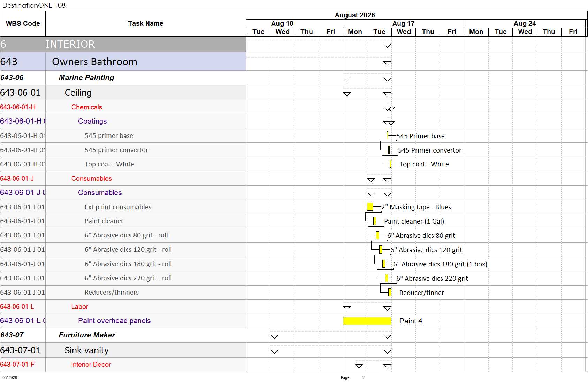Click 6" Abrasive dics 80 grit - roll
588x382 pixels.
pyautogui.click(x=126, y=235)
